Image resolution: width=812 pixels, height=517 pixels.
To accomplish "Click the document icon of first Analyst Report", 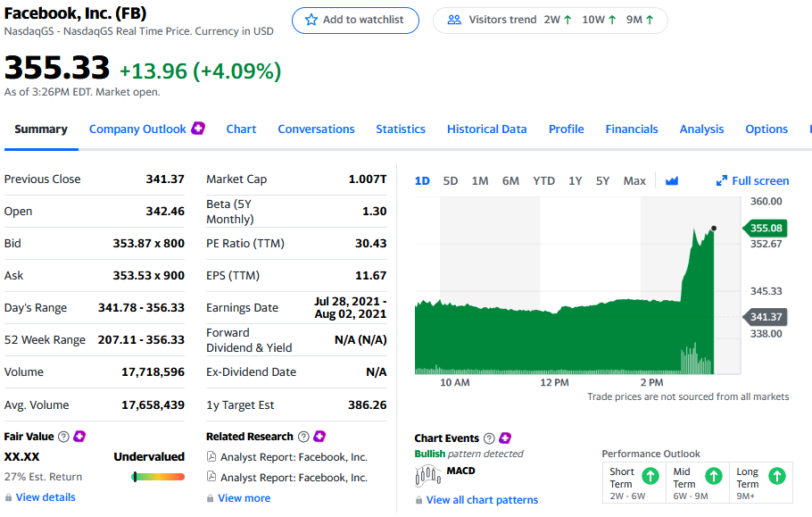I will tap(211, 456).
